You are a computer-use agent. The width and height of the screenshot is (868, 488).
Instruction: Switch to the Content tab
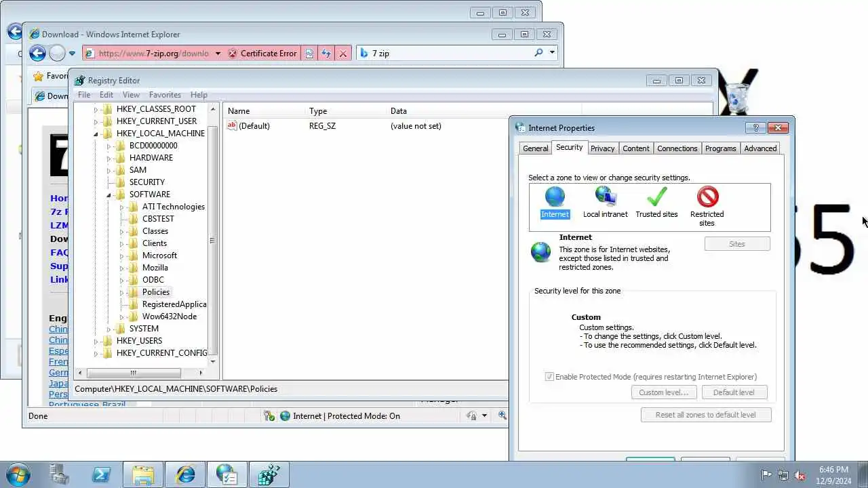pyautogui.click(x=636, y=148)
